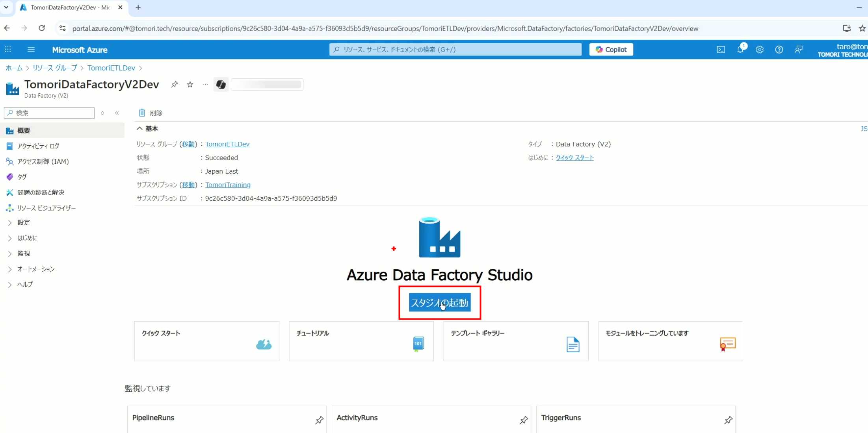Open アクティビティ ログ menu item
This screenshot has height=433, width=868.
(38, 146)
